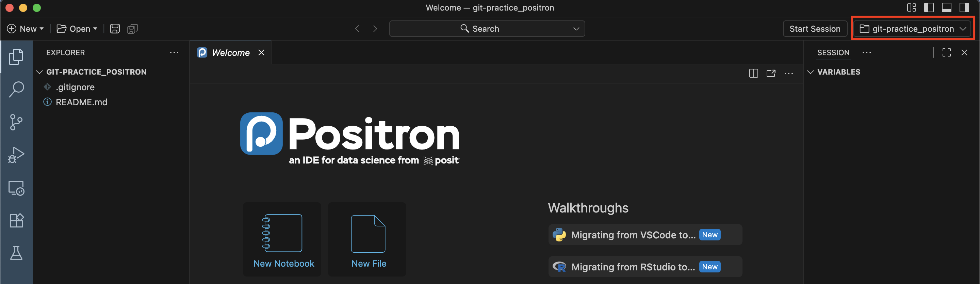
Task: Click the Search command center field
Action: click(x=487, y=29)
